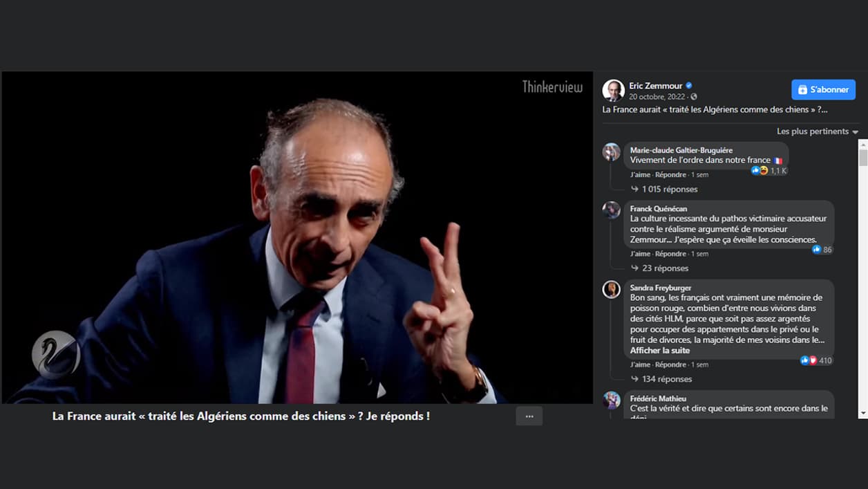Open Eric Zemmour's profile picture

[613, 91]
